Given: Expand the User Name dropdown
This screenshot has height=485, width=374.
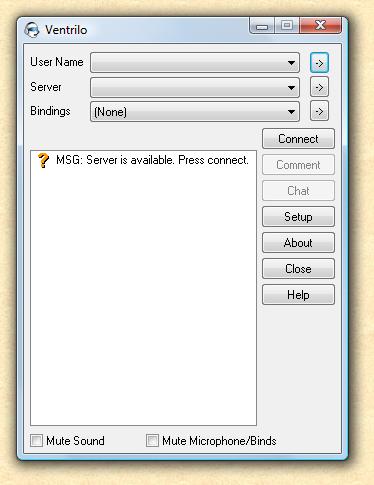Looking at the screenshot, I should point(195,62).
